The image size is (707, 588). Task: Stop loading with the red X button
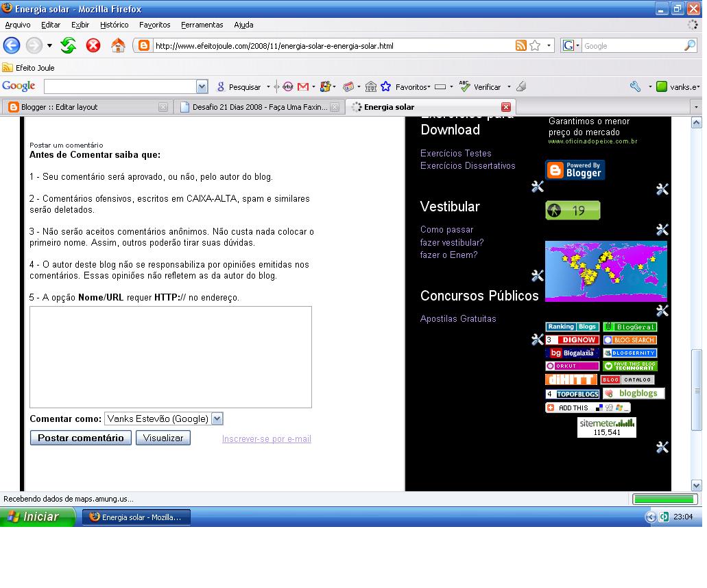pos(93,45)
